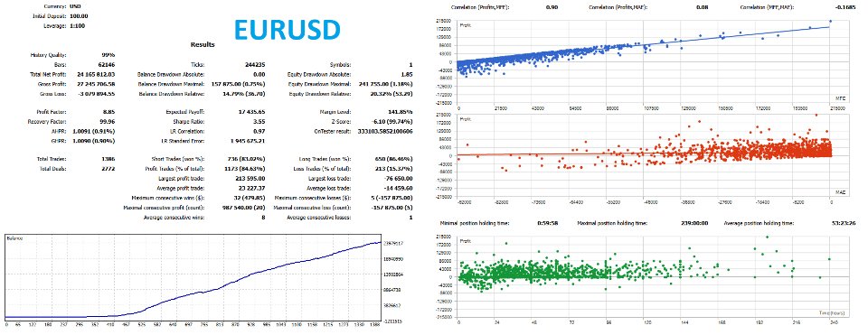Select Expected Payoff value 17 435.65
The width and height of the screenshot is (868, 335).
click(x=251, y=112)
